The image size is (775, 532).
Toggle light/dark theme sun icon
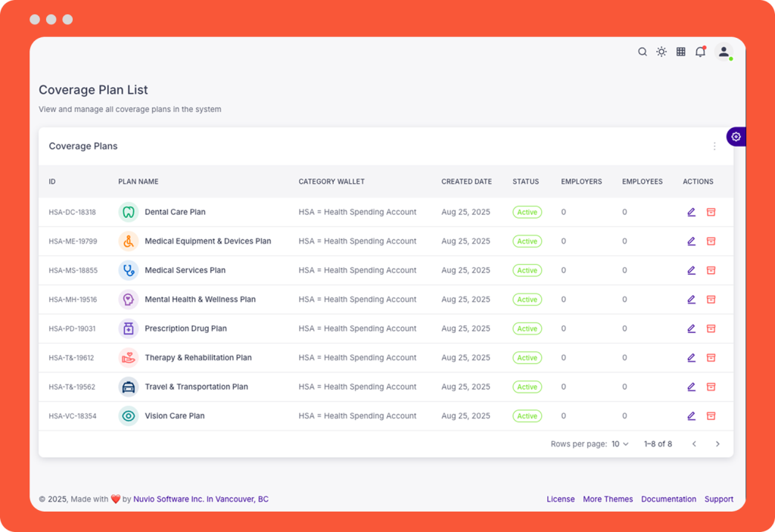661,52
